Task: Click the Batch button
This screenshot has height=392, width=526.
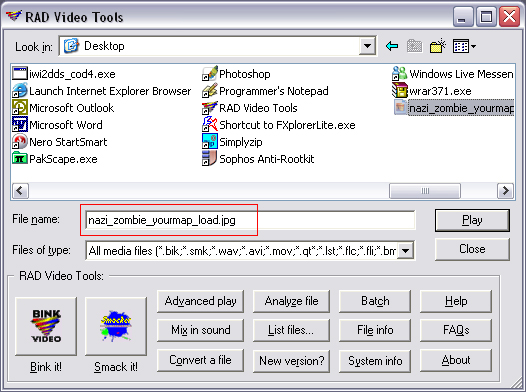Action: pyautogui.click(x=375, y=301)
